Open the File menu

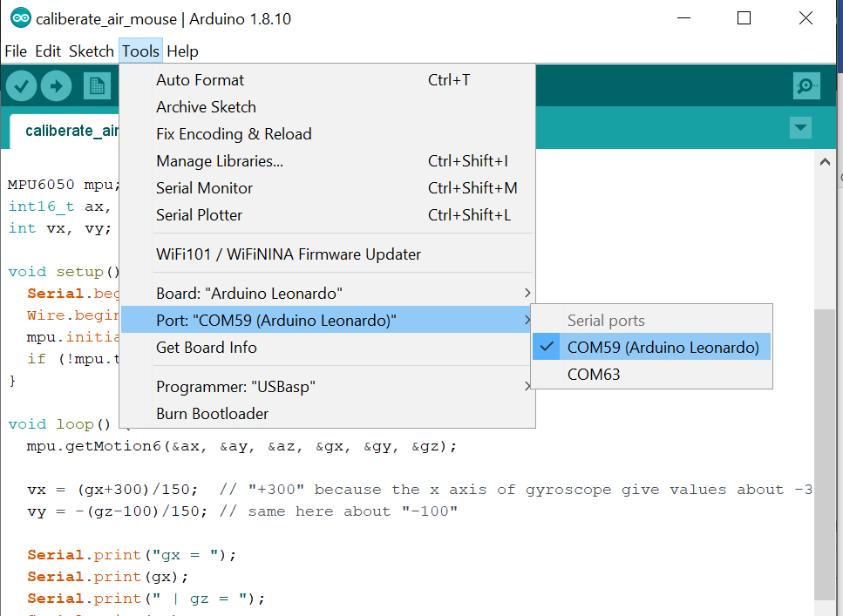[x=16, y=51]
